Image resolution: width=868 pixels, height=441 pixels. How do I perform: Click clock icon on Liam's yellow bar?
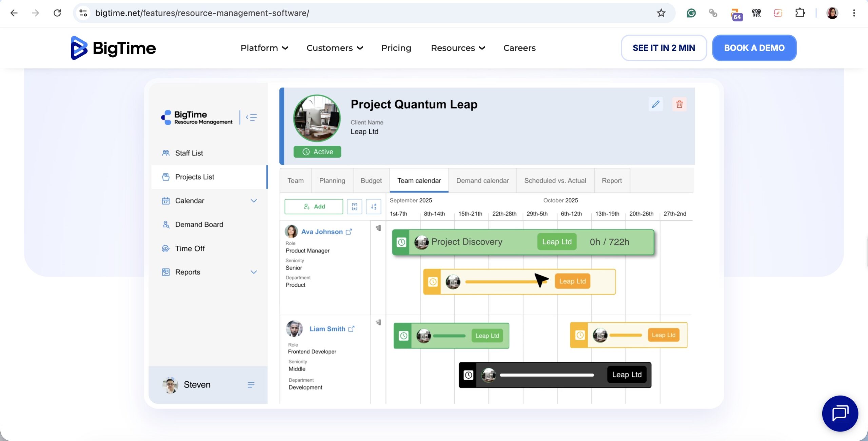point(580,335)
